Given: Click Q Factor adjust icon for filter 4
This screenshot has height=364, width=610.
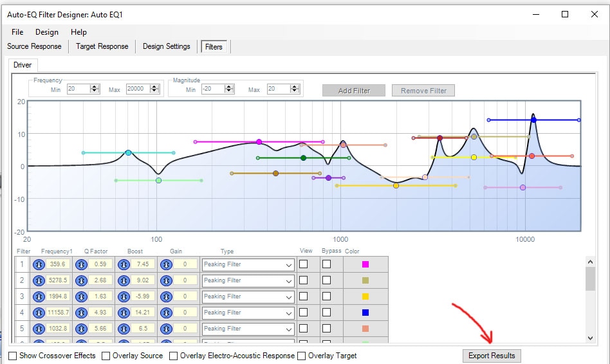Looking at the screenshot, I should [x=81, y=313].
